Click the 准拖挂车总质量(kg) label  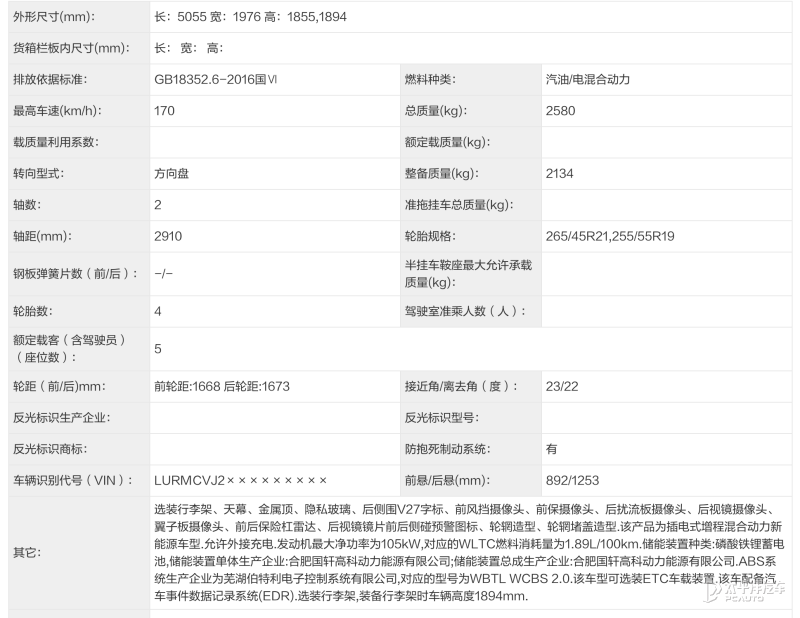(459, 205)
